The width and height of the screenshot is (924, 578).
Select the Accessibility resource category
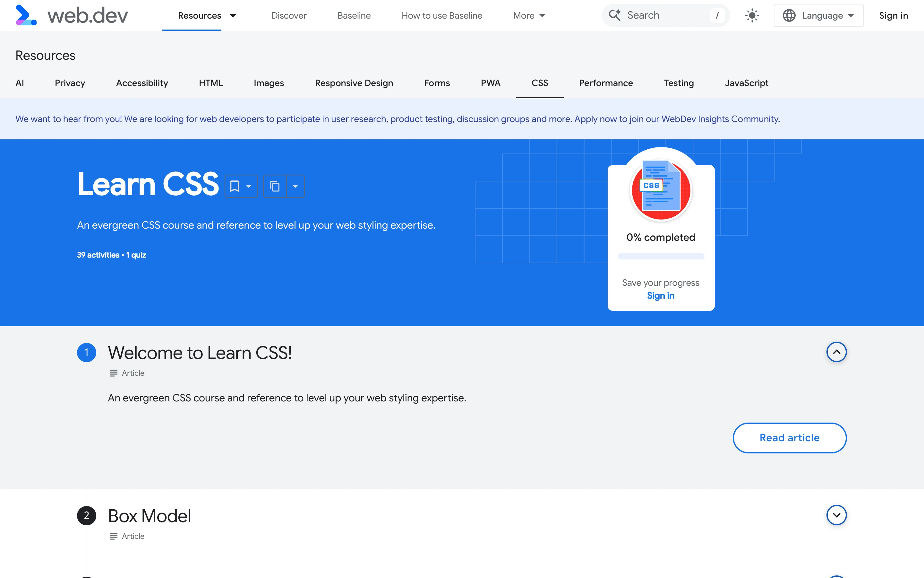[142, 83]
